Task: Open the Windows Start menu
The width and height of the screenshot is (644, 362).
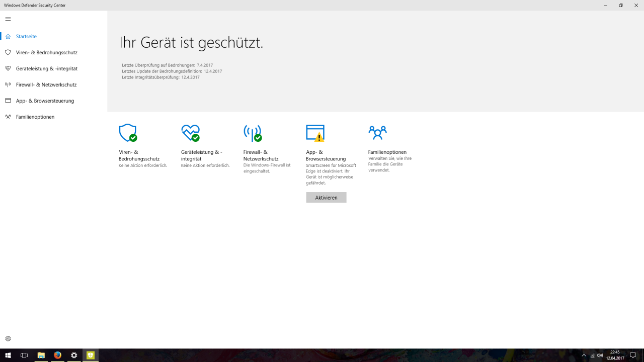Action: [8, 355]
